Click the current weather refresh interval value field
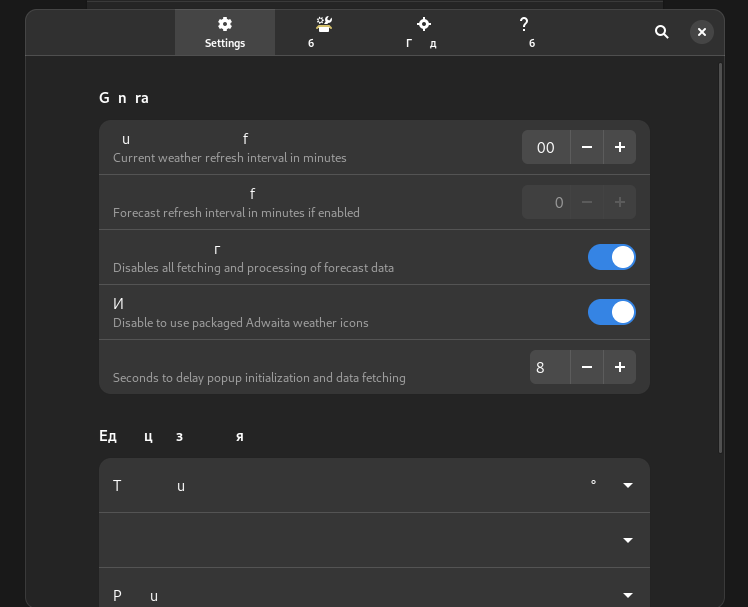748x607 pixels. pyautogui.click(x=546, y=147)
